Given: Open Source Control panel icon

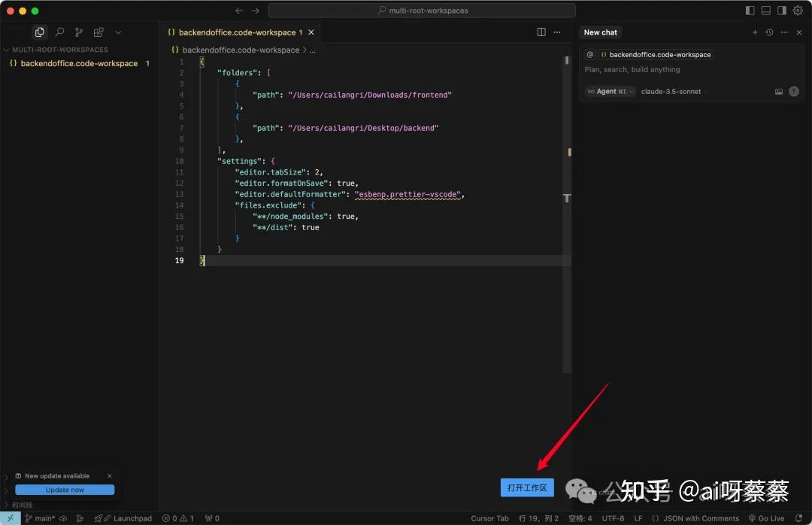Looking at the screenshot, I should (78, 32).
